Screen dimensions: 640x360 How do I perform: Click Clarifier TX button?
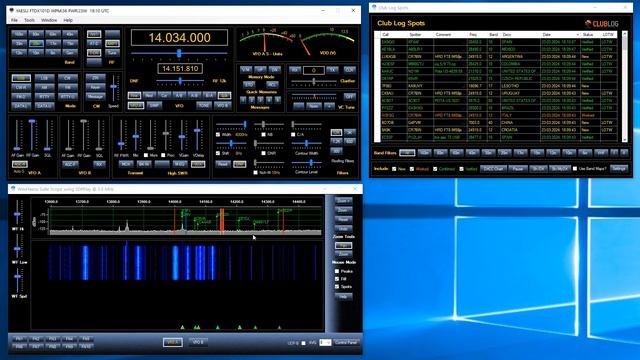pos(332,70)
